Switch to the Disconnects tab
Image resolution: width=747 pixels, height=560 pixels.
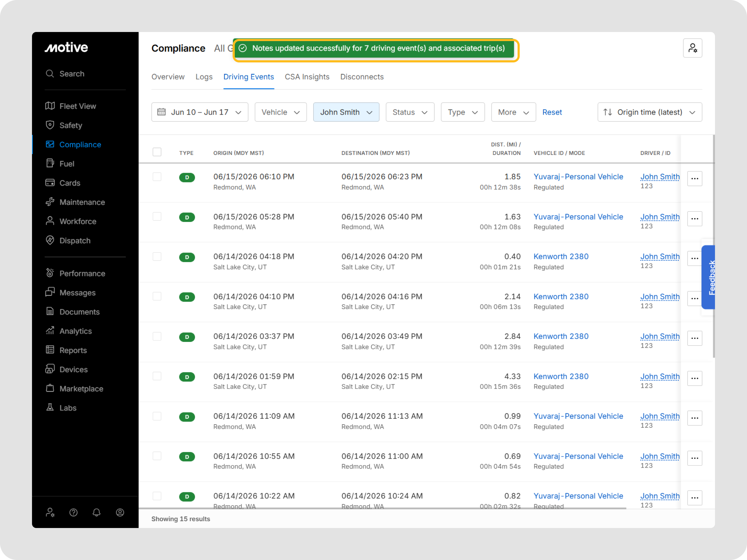coord(362,77)
